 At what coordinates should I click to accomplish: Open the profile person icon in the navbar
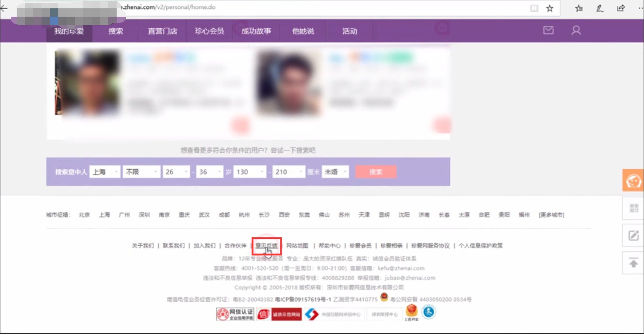pos(576,30)
